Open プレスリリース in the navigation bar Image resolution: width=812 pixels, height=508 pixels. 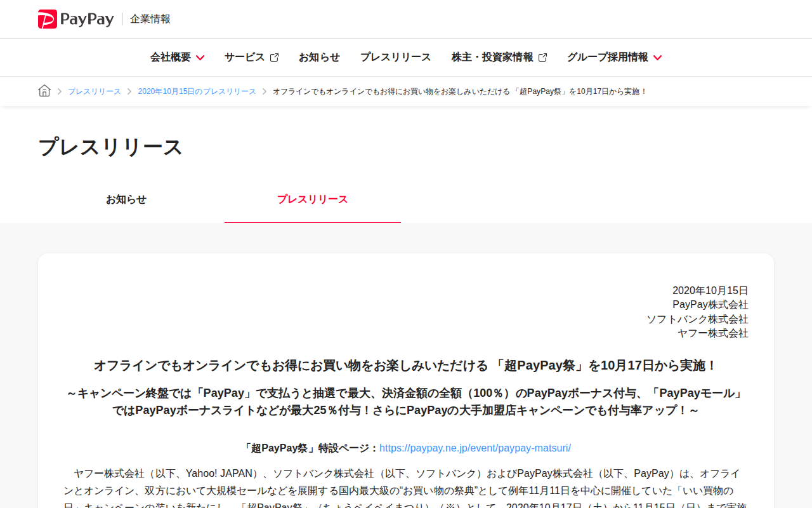[x=396, y=57]
